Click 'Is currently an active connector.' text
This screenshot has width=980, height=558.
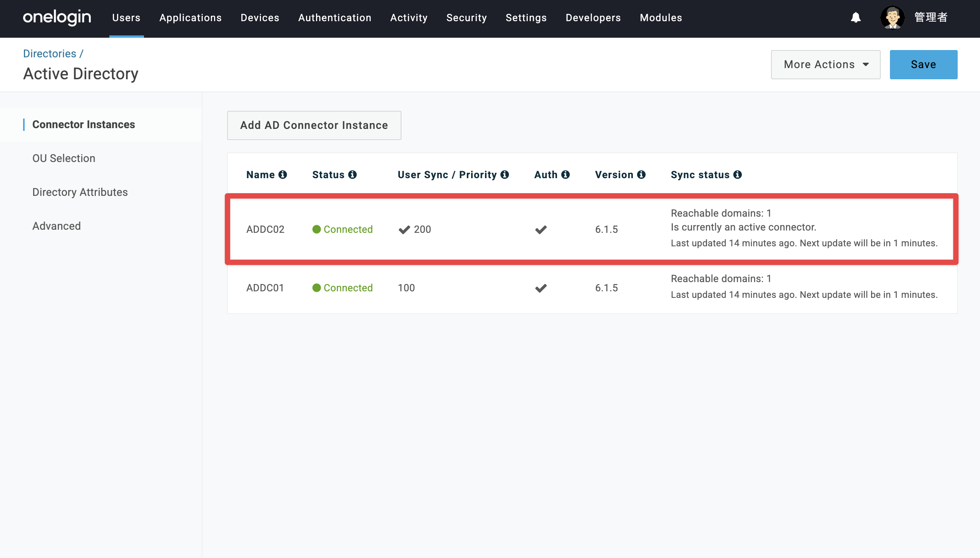tap(743, 227)
